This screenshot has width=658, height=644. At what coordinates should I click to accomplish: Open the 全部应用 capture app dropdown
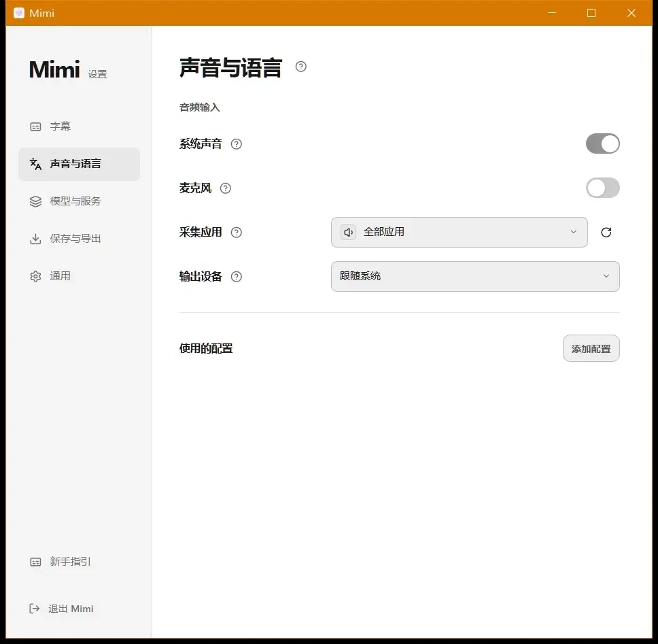459,232
